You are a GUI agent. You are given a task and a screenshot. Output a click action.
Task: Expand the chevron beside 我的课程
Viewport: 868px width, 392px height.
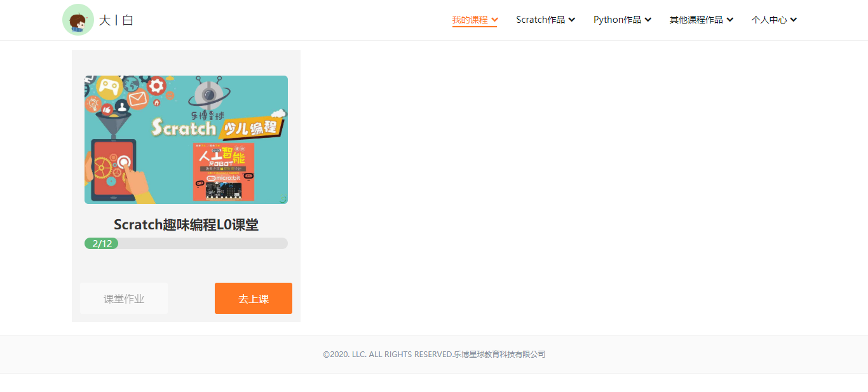point(494,20)
